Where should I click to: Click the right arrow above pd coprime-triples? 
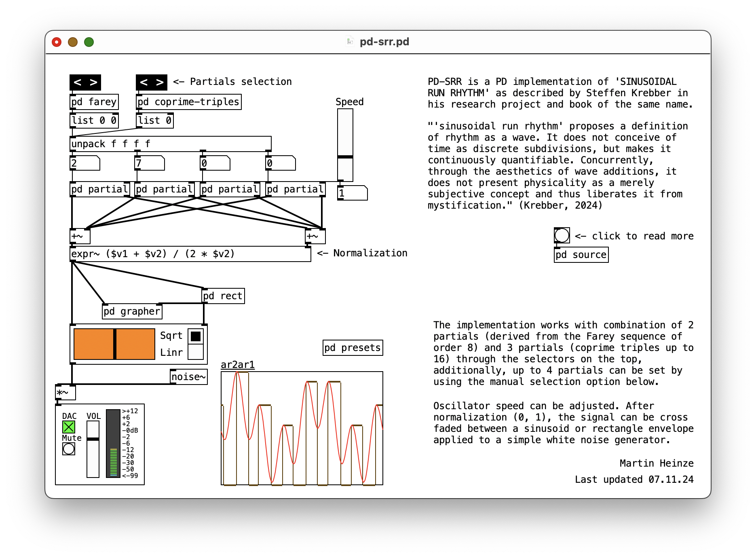(x=160, y=82)
